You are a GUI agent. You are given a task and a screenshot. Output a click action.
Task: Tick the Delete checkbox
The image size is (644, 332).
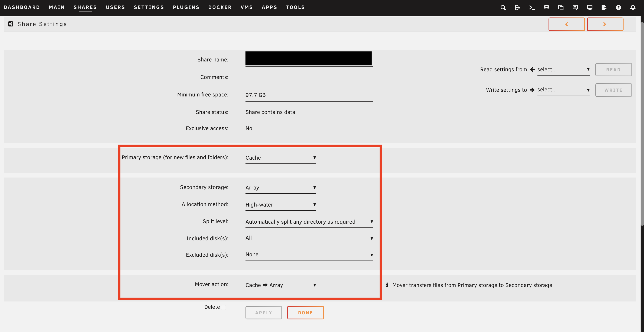(x=223, y=307)
